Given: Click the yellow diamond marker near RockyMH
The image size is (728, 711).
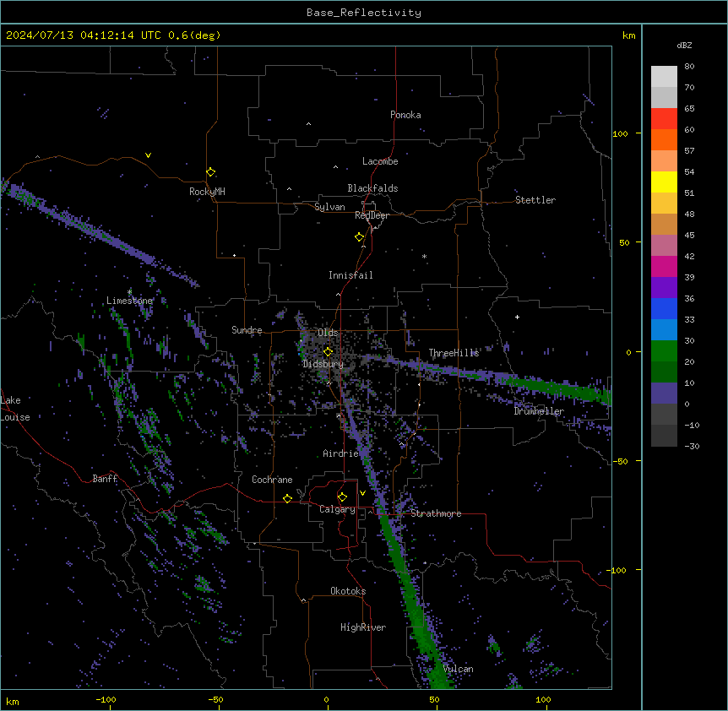Looking at the screenshot, I should tap(210, 172).
